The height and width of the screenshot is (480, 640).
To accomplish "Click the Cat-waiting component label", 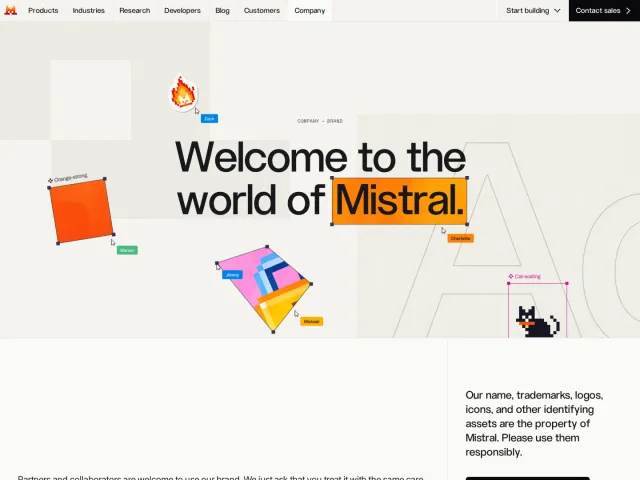I will point(524,276).
